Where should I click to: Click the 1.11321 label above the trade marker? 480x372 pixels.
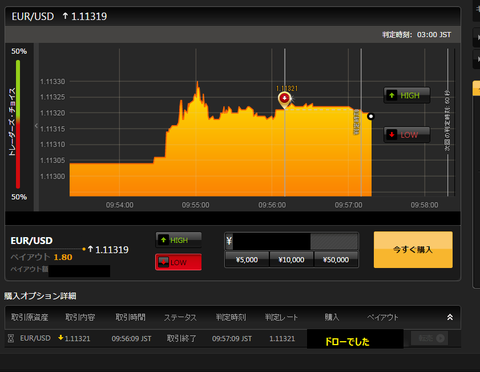tap(287, 88)
